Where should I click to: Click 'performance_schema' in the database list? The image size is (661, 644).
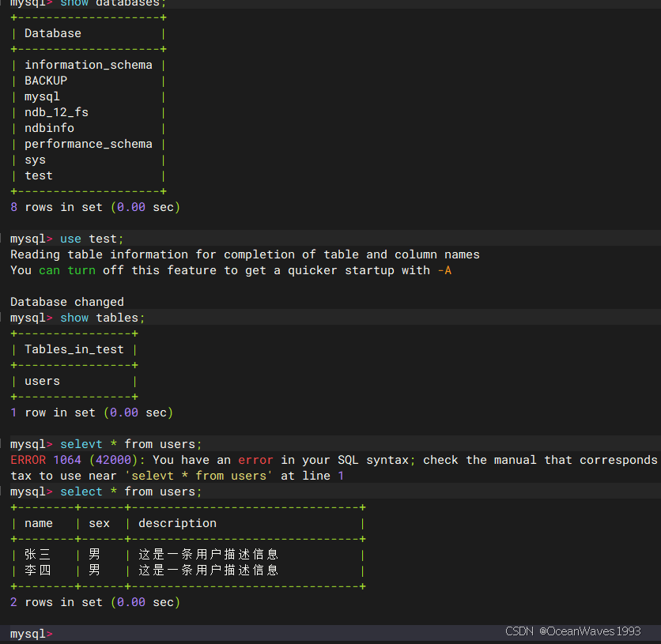(x=88, y=144)
